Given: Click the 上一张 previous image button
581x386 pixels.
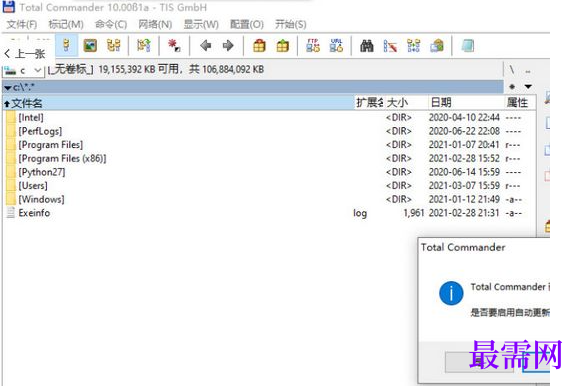Looking at the screenshot, I should click(24, 54).
